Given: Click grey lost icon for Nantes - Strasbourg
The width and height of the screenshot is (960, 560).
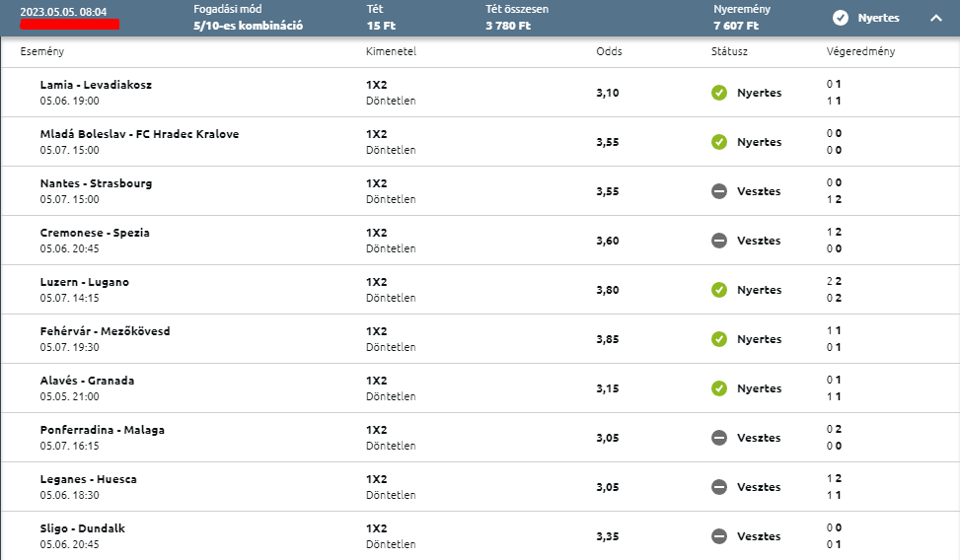Looking at the screenshot, I should (x=719, y=191).
